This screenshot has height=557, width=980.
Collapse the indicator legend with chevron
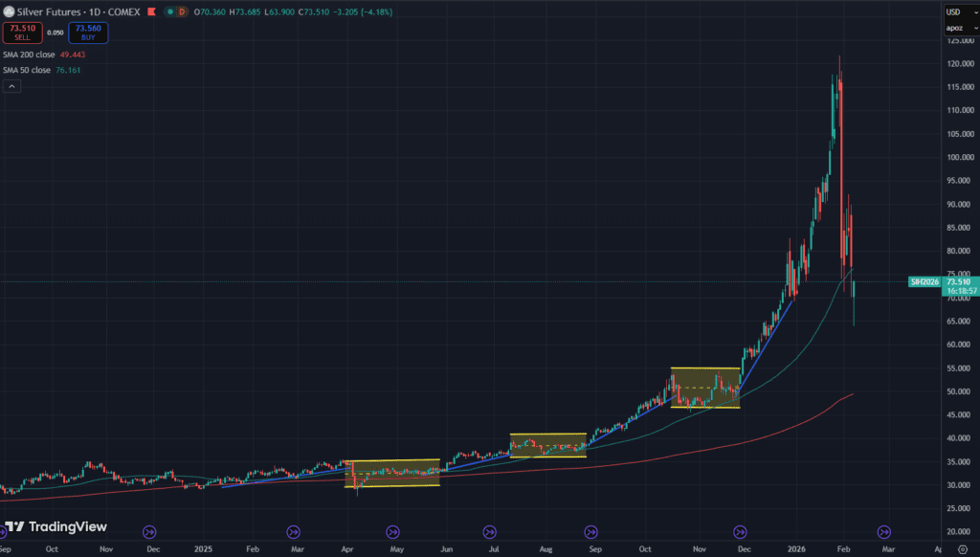coord(11,86)
